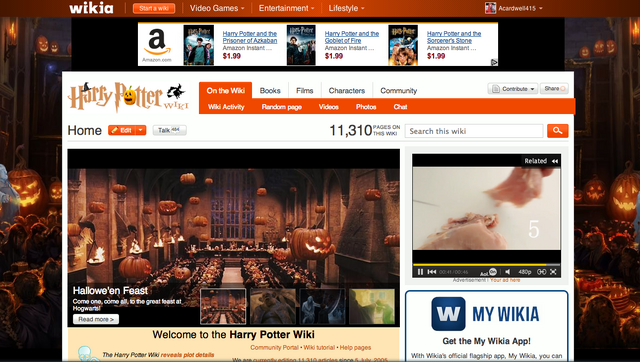640x362 pixels.
Task: Open the Community Portal link
Action: coord(274,348)
